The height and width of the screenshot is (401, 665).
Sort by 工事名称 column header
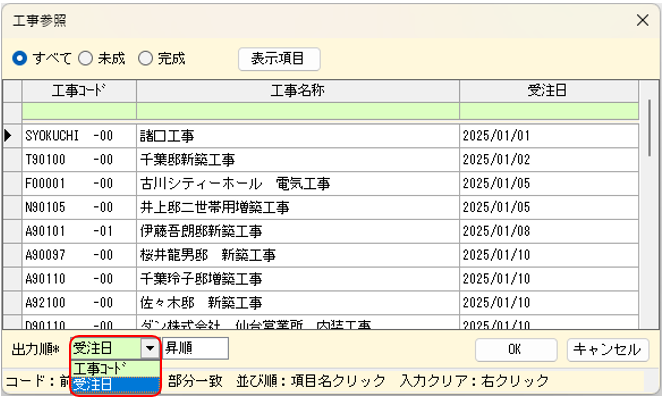point(298,90)
